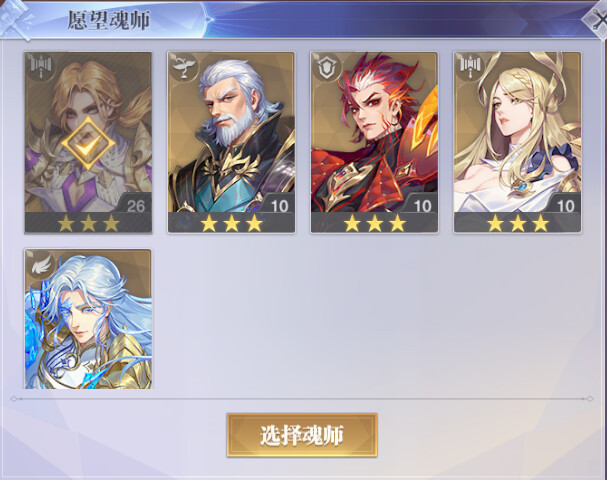
Task: Click the three-star rating on blonde woman card
Action: [x=518, y=223]
